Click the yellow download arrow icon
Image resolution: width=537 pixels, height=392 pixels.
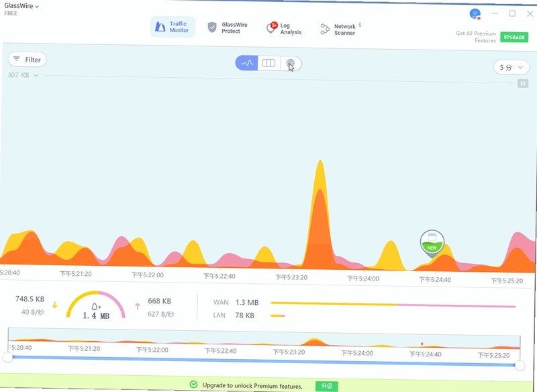point(55,305)
